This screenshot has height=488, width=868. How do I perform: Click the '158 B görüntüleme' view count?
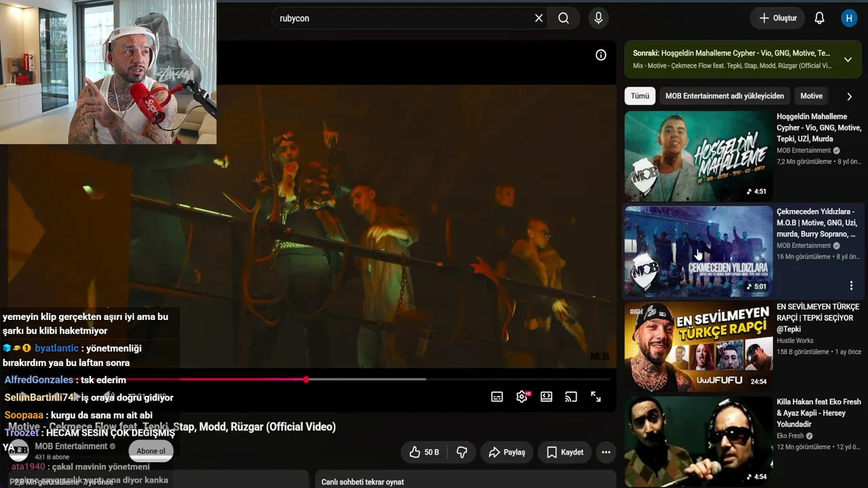(x=803, y=352)
